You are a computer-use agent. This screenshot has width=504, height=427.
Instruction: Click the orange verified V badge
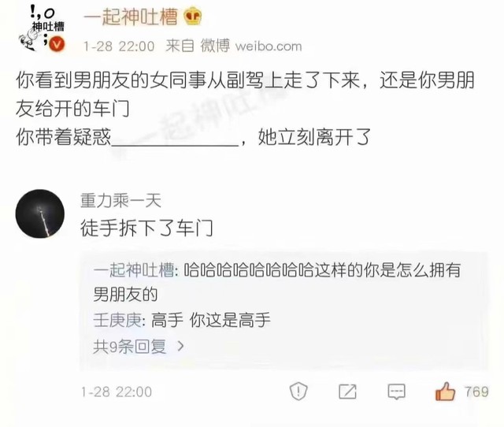click(x=57, y=44)
